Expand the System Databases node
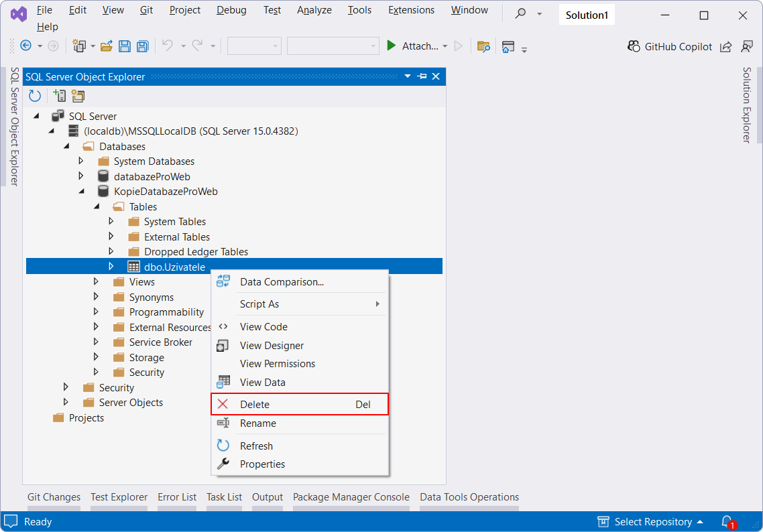Image resolution: width=763 pixels, height=532 pixels. pos(80,161)
